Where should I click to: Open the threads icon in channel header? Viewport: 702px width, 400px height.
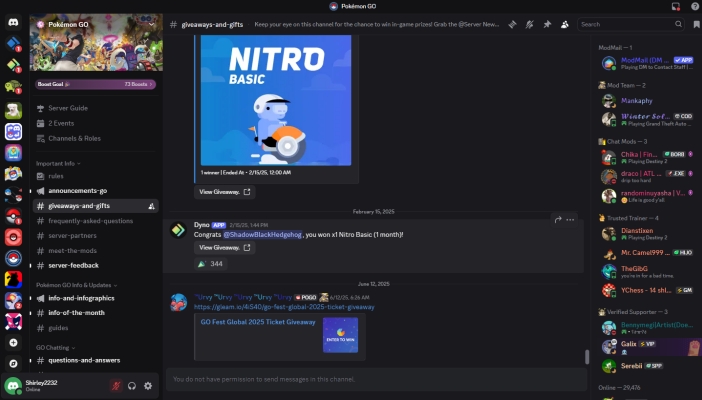click(x=512, y=25)
